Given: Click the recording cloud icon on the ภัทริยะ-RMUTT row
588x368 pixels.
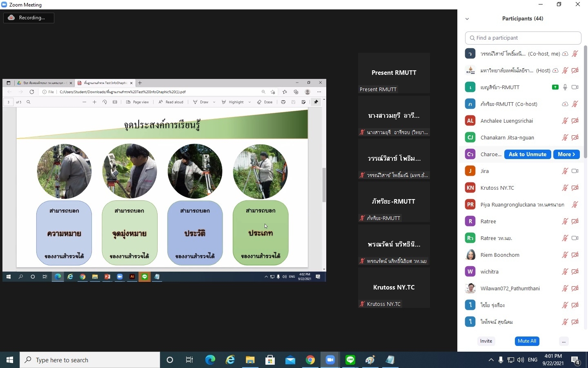Looking at the screenshot, I should [x=565, y=104].
